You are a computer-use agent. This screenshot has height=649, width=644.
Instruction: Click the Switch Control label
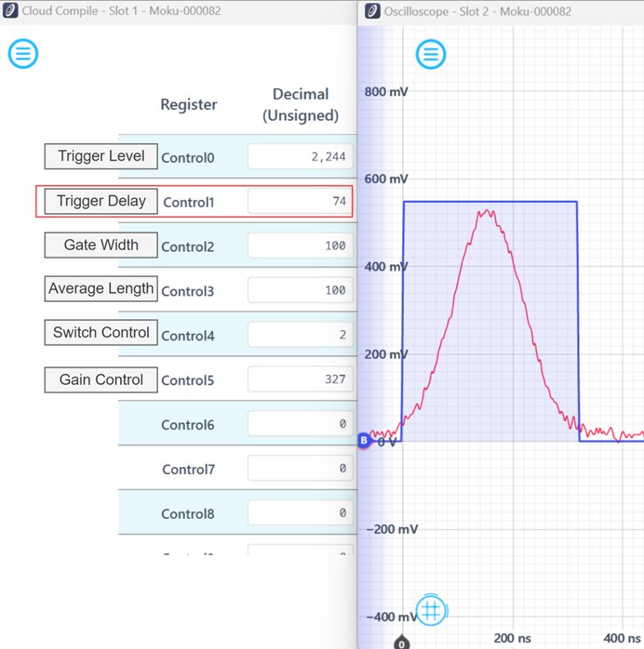[100, 333]
